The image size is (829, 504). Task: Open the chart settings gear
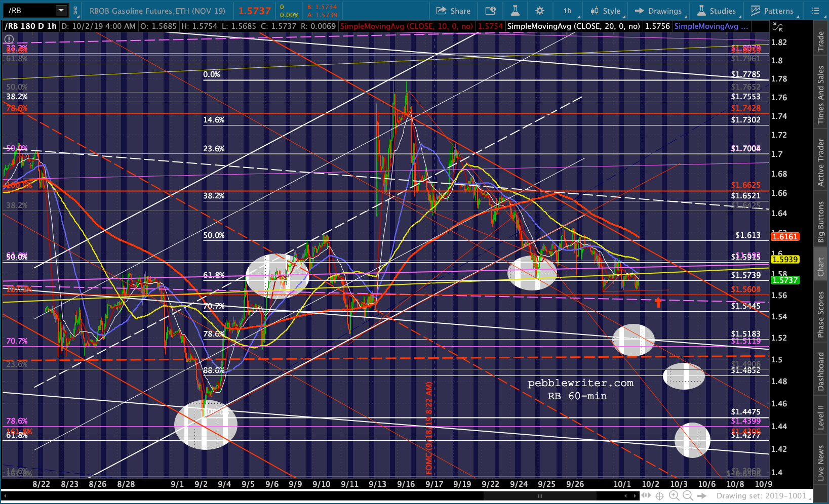coord(540,11)
